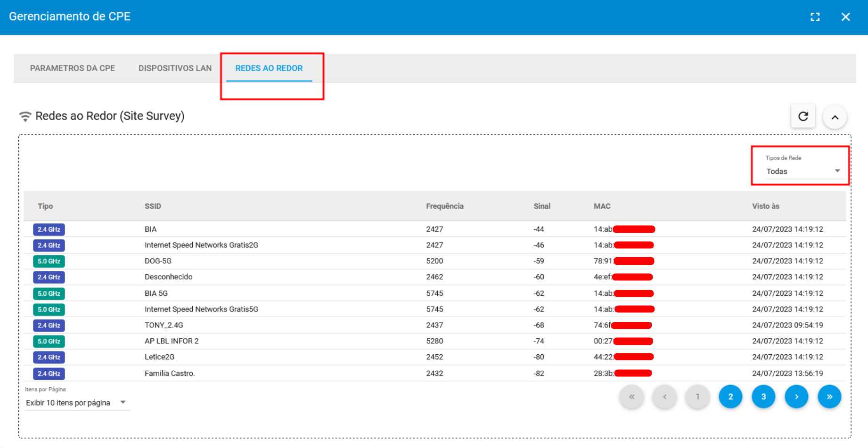Click 2.4 GHz badge for Familia Castro.
This screenshot has width=868, height=448.
coord(49,374)
